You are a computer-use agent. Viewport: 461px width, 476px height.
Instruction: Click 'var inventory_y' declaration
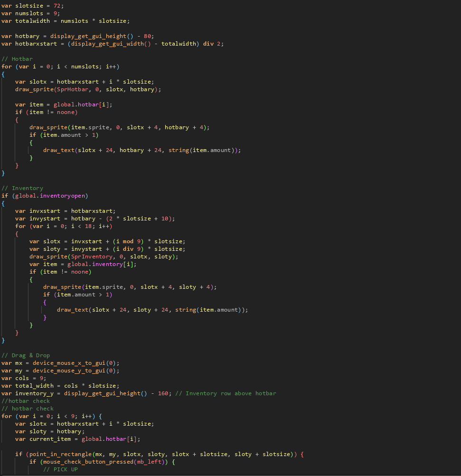click(86, 393)
